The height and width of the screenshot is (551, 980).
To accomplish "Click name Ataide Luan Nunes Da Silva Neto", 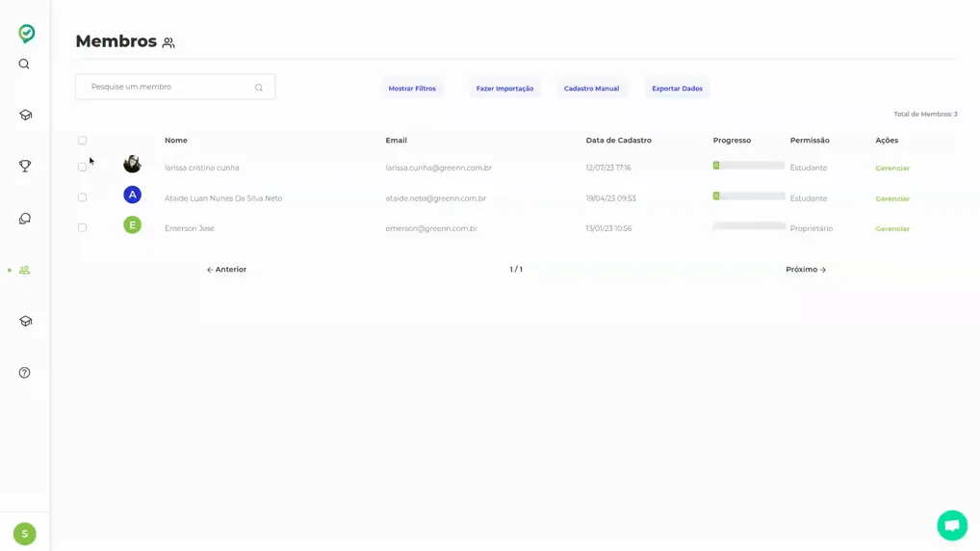I will (x=223, y=198).
